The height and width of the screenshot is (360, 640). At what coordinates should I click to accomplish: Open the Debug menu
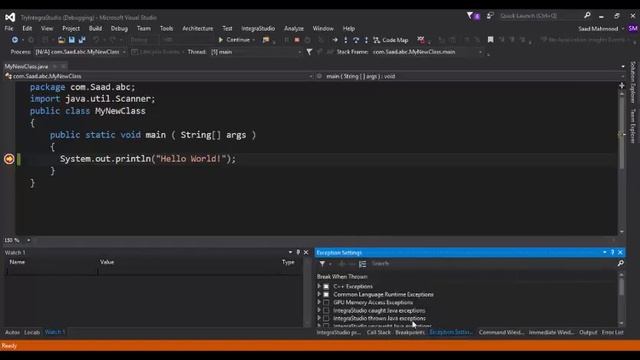tap(119, 29)
